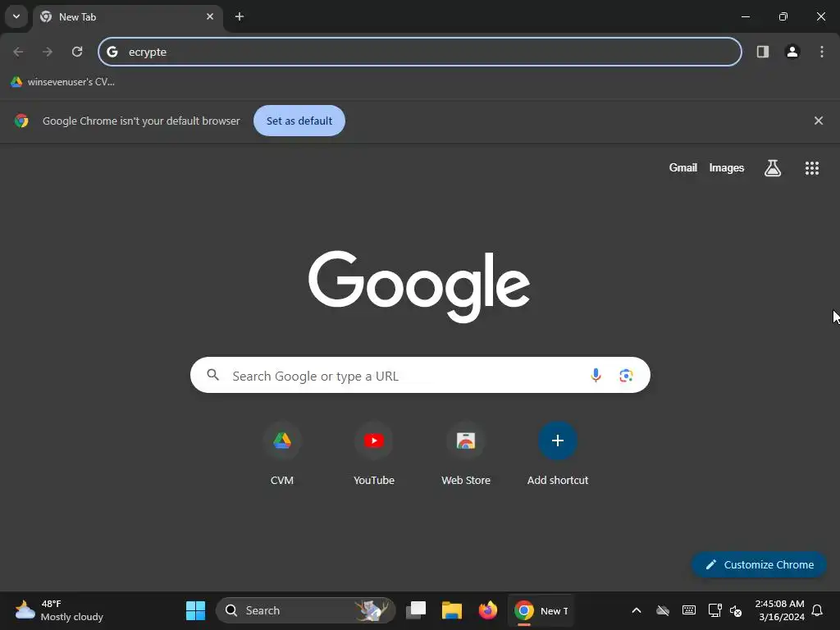Image resolution: width=840 pixels, height=630 pixels.
Task: Select the New Tab browser tab
Action: [x=128, y=16]
